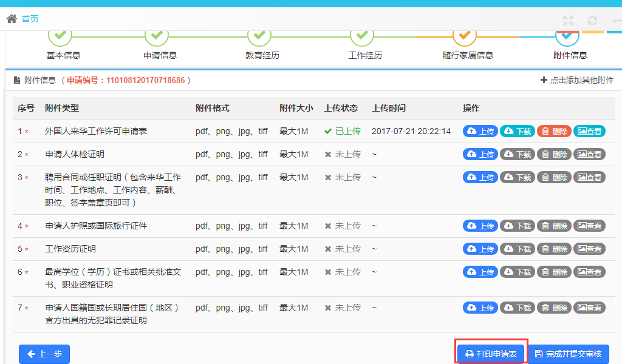
Task: Download the 外国人来华工作许可申请表 attachment
Action: tap(518, 131)
